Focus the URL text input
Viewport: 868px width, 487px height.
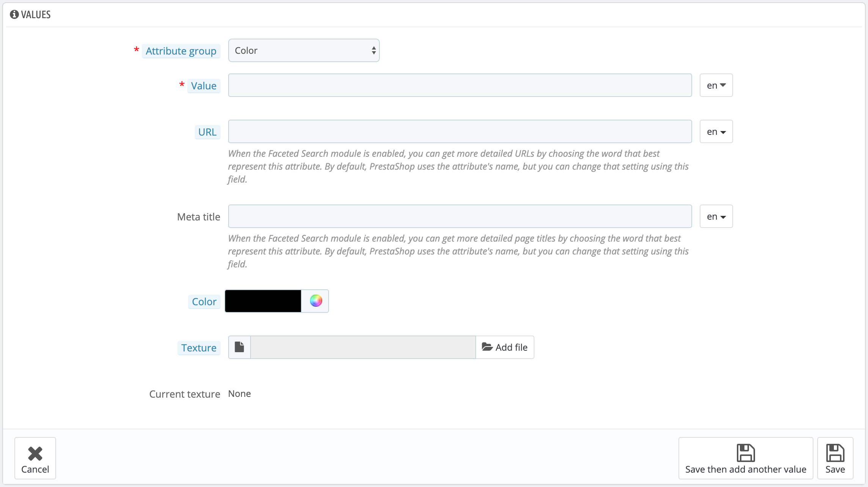click(x=460, y=131)
